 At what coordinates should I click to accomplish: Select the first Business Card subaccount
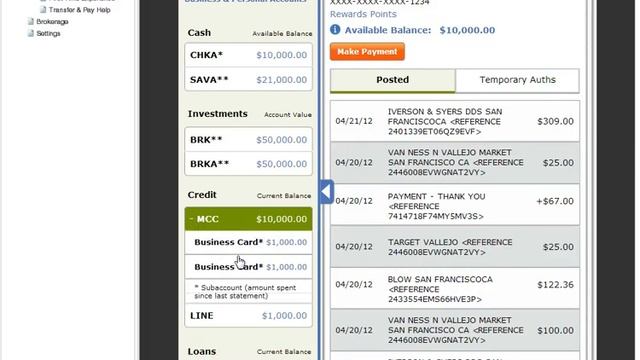pos(248,242)
